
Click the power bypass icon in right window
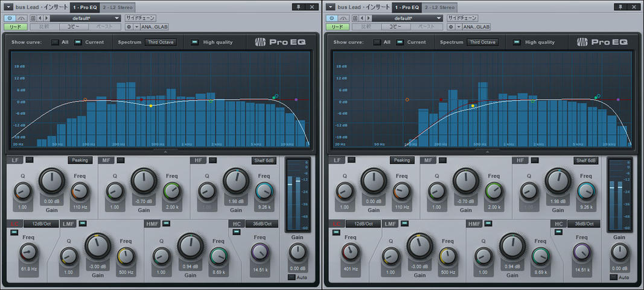point(331,18)
